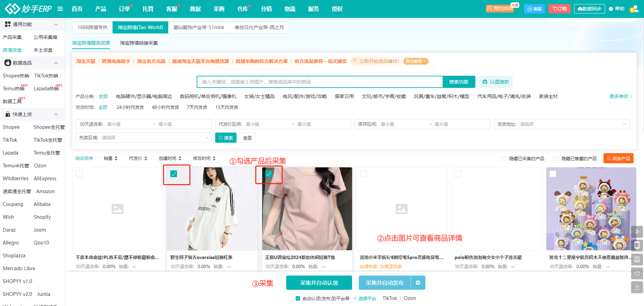Click 选择平台 link
Viewport: 644px width, 306px height.
click(365, 298)
